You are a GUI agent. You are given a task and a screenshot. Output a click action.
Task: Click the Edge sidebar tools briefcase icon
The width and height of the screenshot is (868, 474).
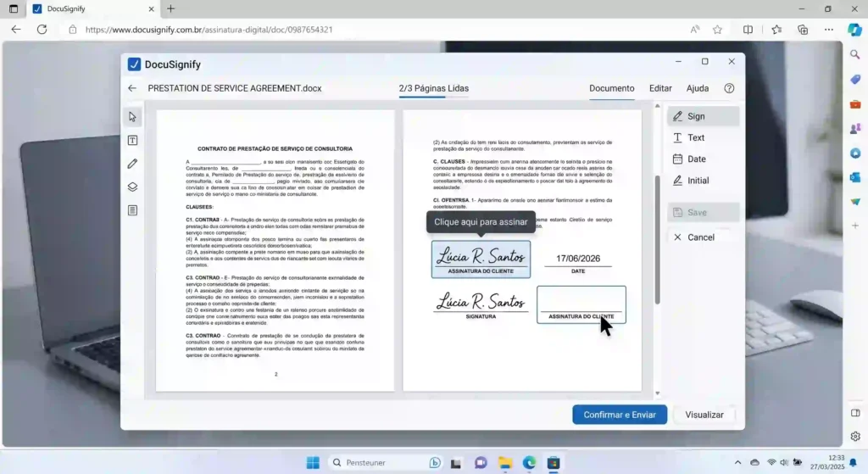pyautogui.click(x=855, y=104)
